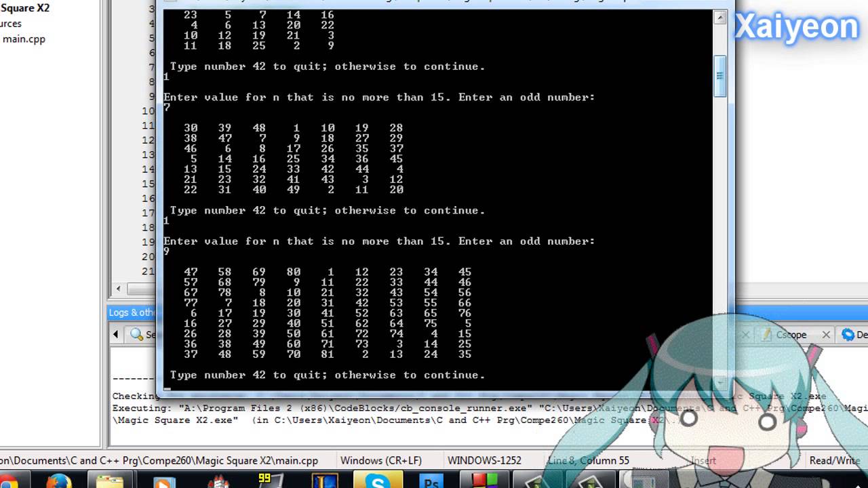
Task: Click the Windows (CR+LF) status field
Action: (x=380, y=460)
